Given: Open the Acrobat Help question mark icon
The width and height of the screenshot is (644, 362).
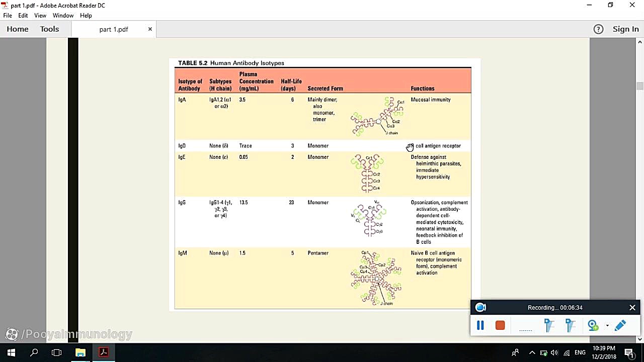Looking at the screenshot, I should 598,29.
